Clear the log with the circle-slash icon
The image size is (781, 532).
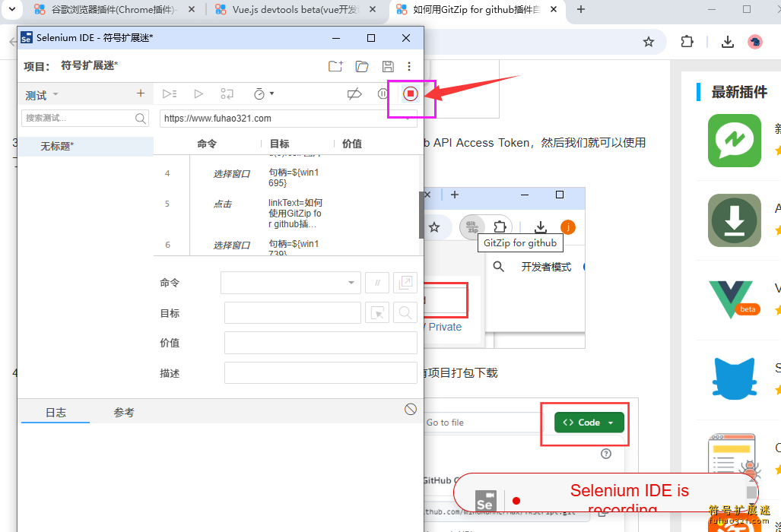411,409
